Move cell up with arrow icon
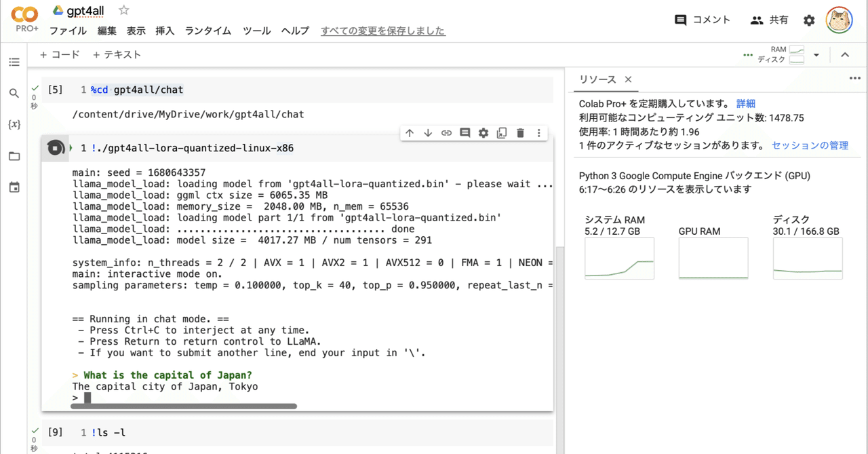 pyautogui.click(x=410, y=133)
